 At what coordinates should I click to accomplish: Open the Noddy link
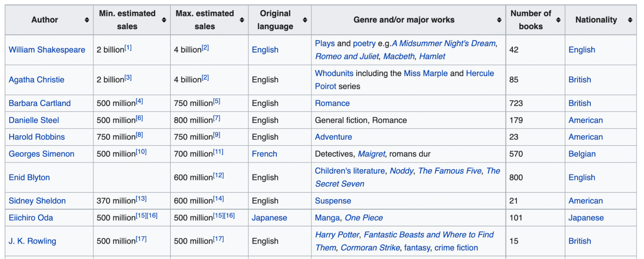pyautogui.click(x=401, y=171)
